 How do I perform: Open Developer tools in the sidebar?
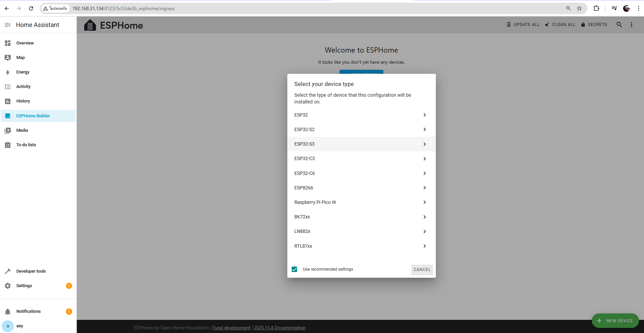pos(31,271)
